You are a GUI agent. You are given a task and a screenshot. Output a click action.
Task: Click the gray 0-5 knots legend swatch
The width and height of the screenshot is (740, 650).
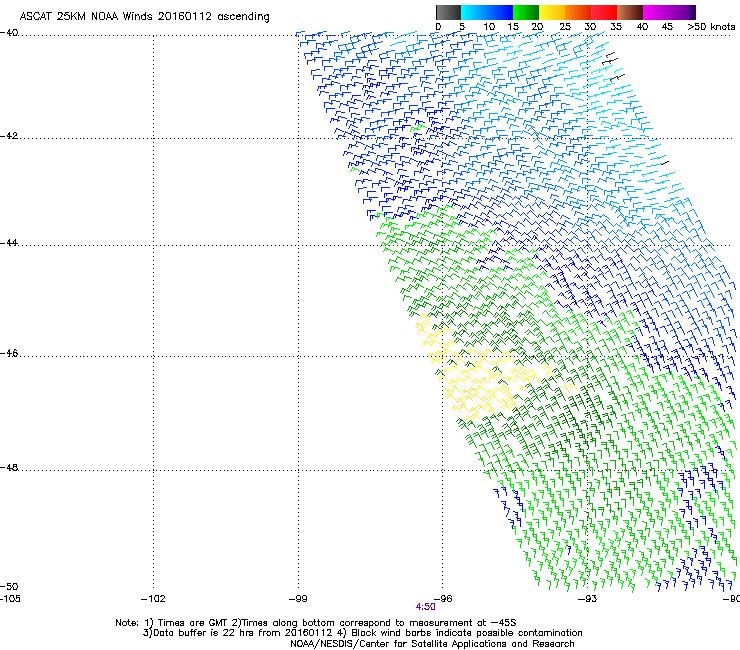click(448, 12)
